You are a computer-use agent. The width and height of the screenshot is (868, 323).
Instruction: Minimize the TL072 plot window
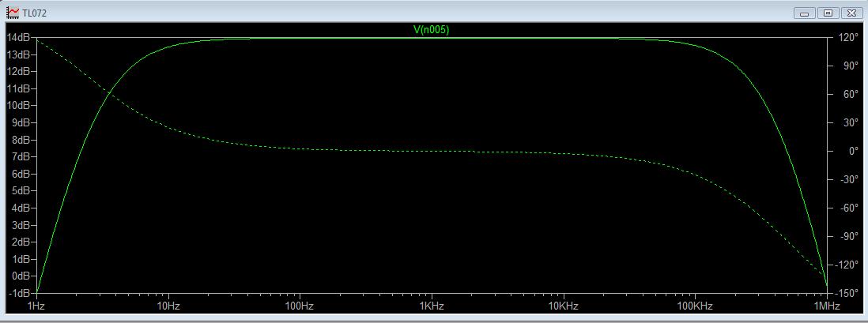click(804, 13)
